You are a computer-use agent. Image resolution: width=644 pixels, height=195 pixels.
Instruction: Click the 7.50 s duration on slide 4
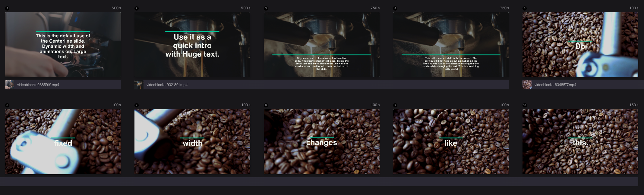click(x=504, y=8)
